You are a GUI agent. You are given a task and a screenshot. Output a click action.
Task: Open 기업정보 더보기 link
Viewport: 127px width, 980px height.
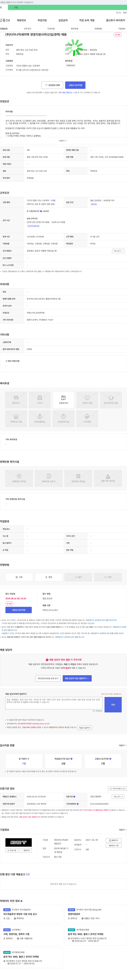pyautogui.click(x=122, y=830)
